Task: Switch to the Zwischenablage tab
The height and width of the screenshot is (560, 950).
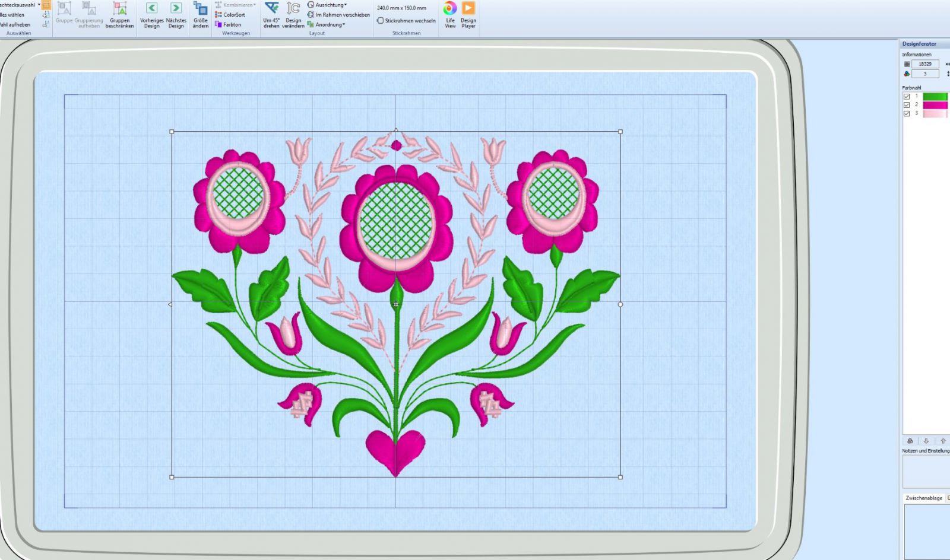Action: (923, 498)
